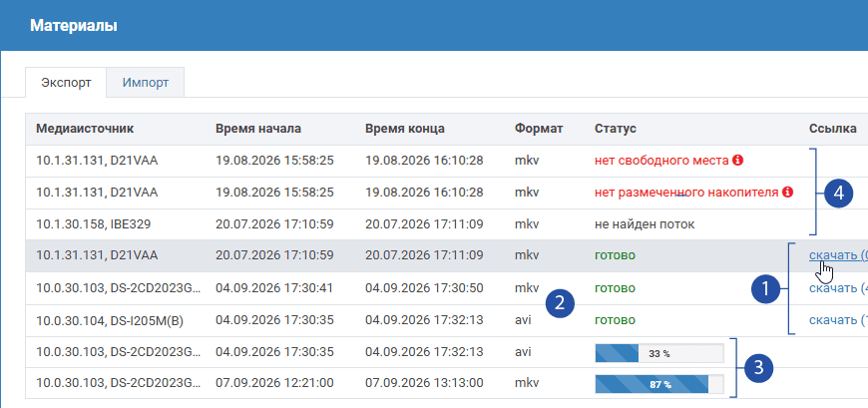Click start time 20.07.2026 17:10:59 in IBE329 row
The width and height of the screenshot is (868, 408).
coord(274,224)
